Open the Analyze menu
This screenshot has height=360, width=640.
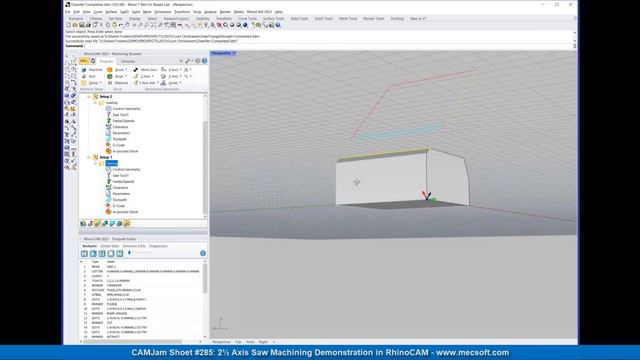point(210,12)
